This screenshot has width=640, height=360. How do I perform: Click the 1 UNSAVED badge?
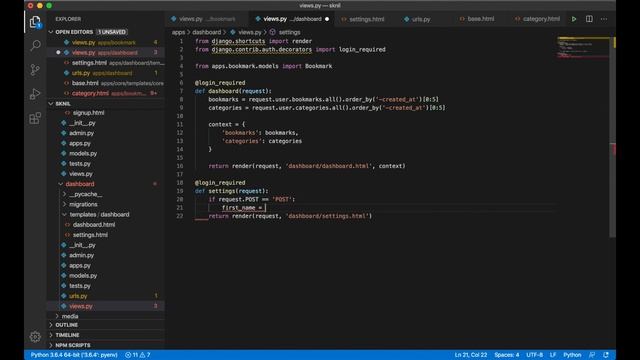point(111,32)
